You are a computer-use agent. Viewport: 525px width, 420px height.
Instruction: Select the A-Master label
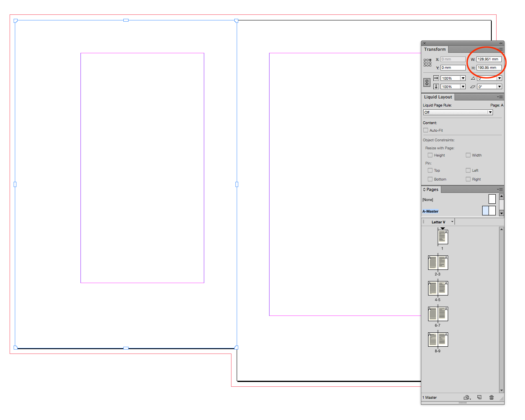[x=430, y=211]
